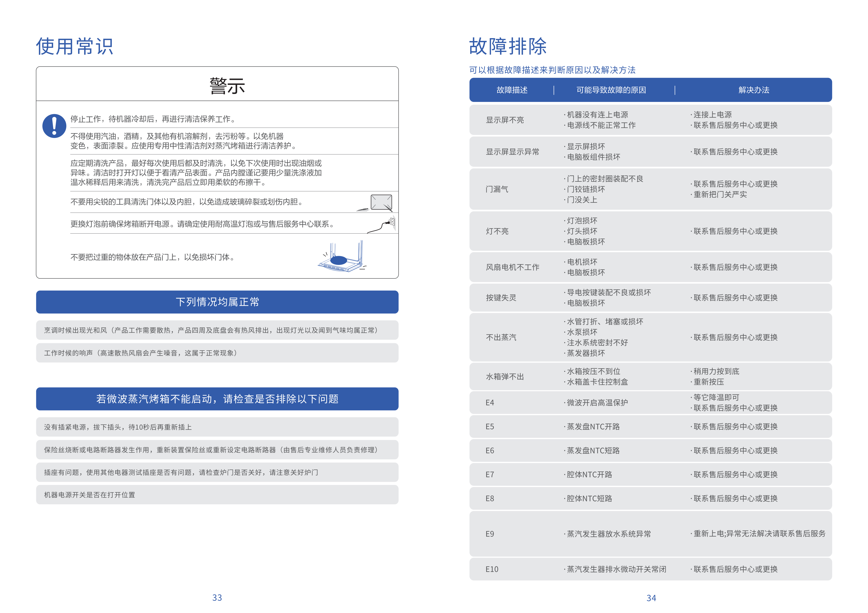Select the 若微波蒸汽烤箱不能启动 blue banner
The height and width of the screenshot is (613, 868).
217,399
